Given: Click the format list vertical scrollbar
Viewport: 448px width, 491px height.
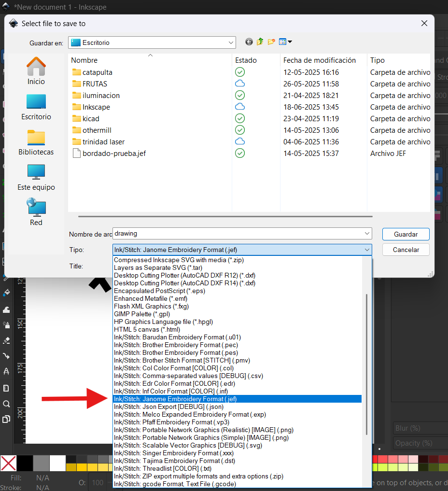Looking at the screenshot, I should click(366, 364).
